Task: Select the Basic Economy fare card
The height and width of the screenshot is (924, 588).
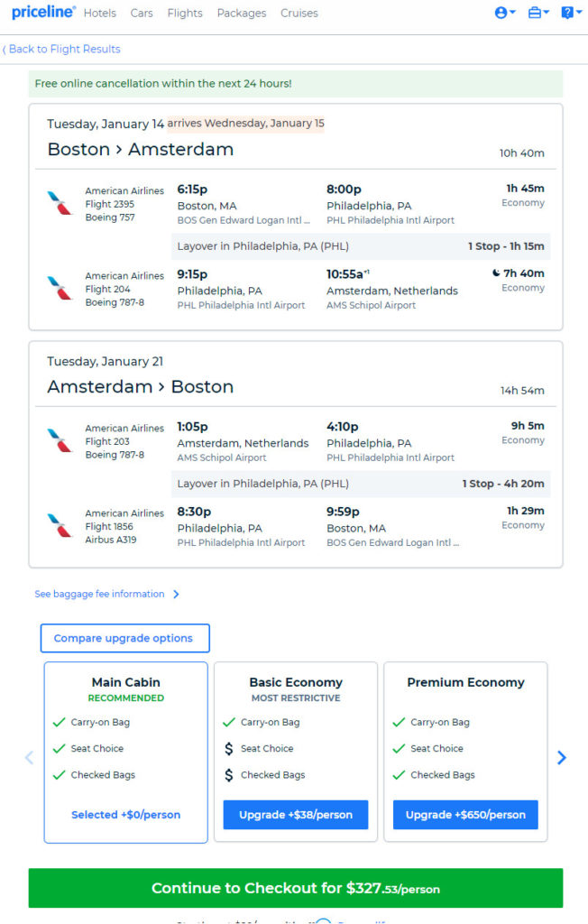Action: click(296, 752)
